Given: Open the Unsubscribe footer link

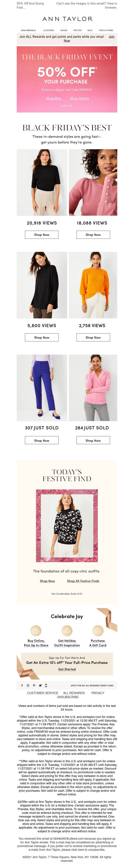Looking at the screenshot, I should click(68, 697).
